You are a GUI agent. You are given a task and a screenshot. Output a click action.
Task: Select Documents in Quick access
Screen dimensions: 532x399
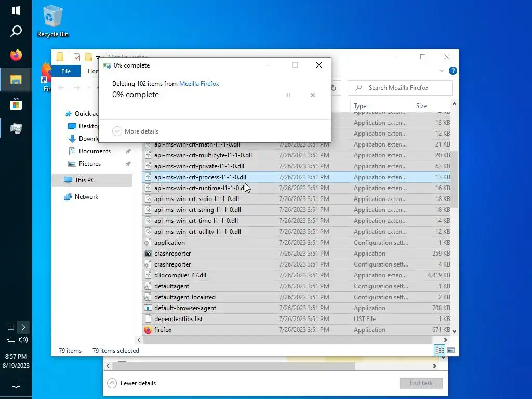(95, 151)
